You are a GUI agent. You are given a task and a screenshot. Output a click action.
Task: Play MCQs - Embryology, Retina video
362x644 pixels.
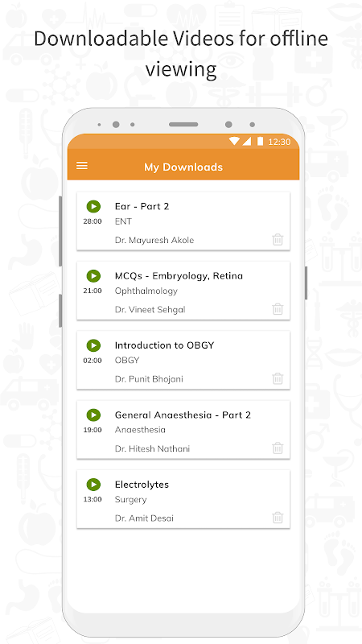pos(93,276)
